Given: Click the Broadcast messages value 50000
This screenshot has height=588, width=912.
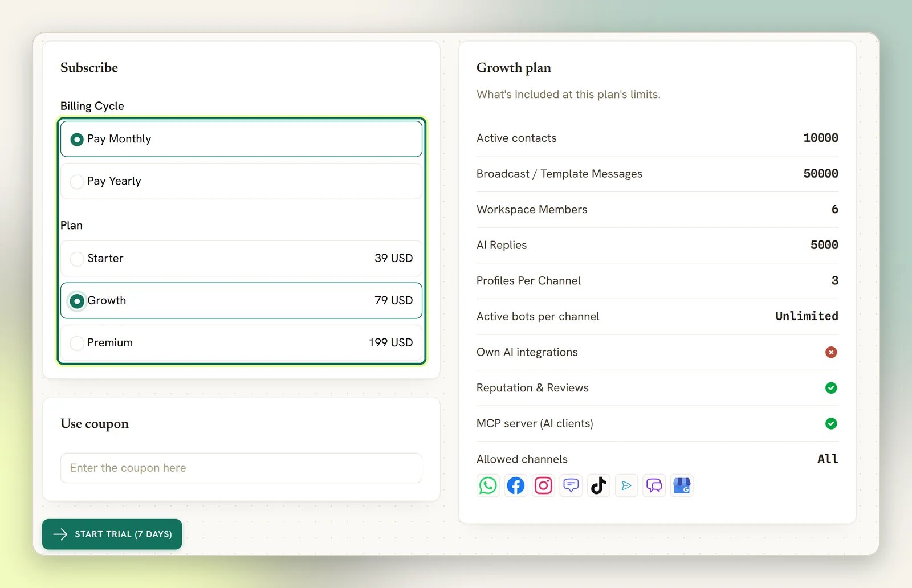Looking at the screenshot, I should coord(821,174).
